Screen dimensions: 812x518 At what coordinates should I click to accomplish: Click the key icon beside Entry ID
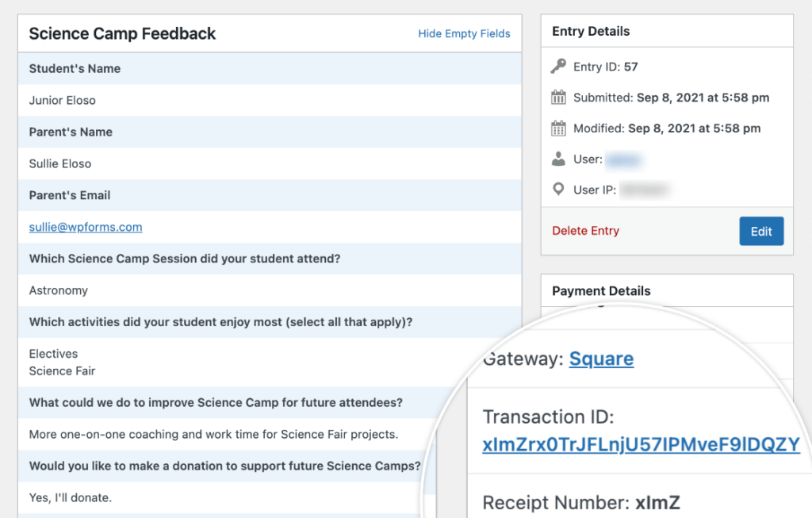click(x=559, y=67)
